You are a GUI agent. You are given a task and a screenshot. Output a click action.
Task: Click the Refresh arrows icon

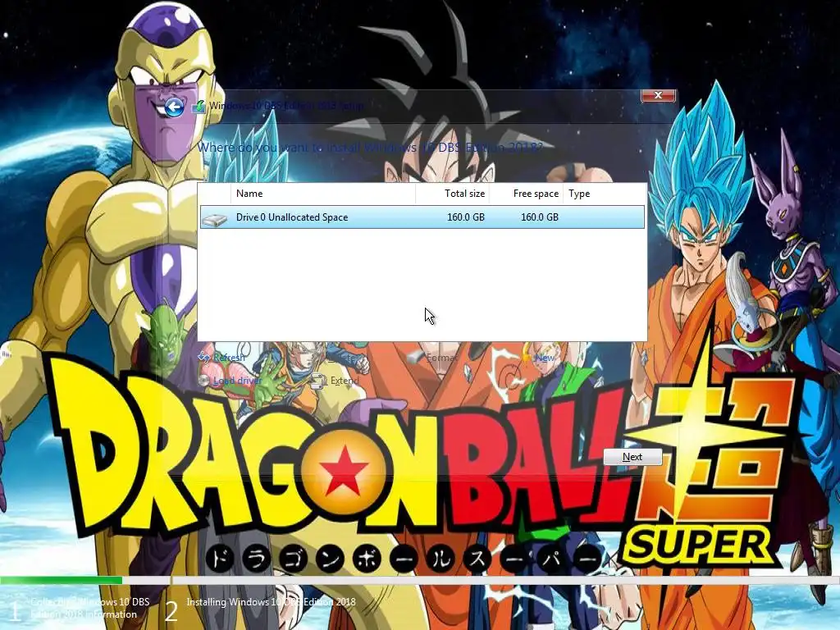click(203, 357)
